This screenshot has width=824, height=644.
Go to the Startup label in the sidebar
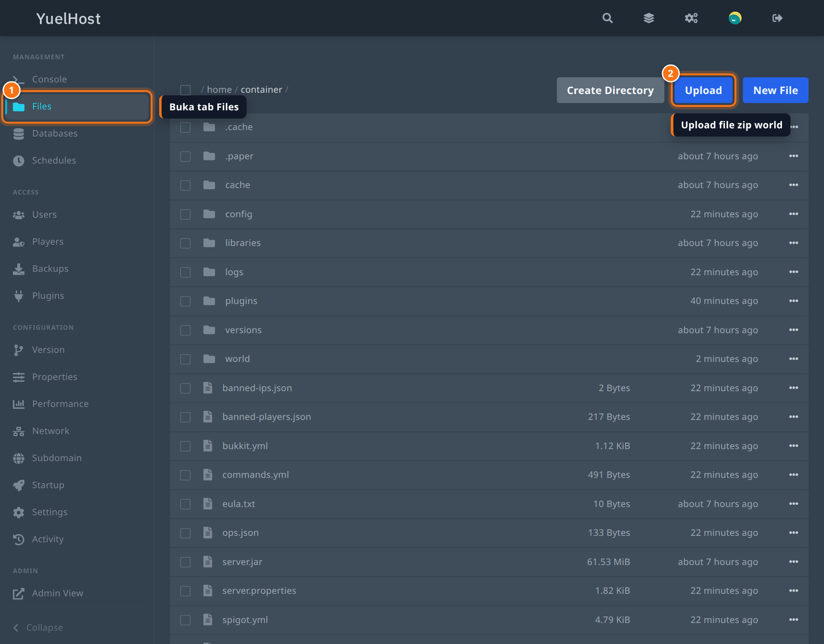pos(48,485)
